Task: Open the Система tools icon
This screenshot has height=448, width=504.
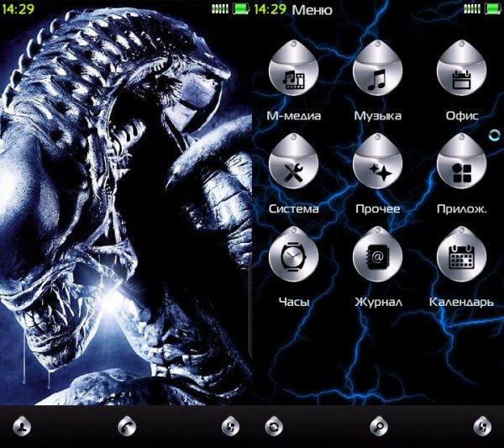Action: coord(293,161)
